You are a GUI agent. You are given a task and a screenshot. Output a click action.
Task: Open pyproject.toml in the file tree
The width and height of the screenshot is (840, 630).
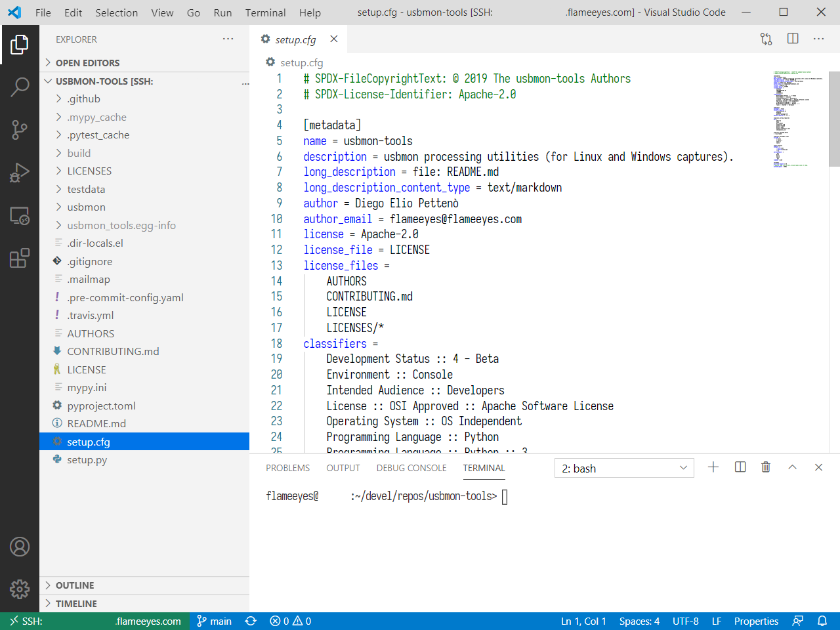[x=144, y=406]
